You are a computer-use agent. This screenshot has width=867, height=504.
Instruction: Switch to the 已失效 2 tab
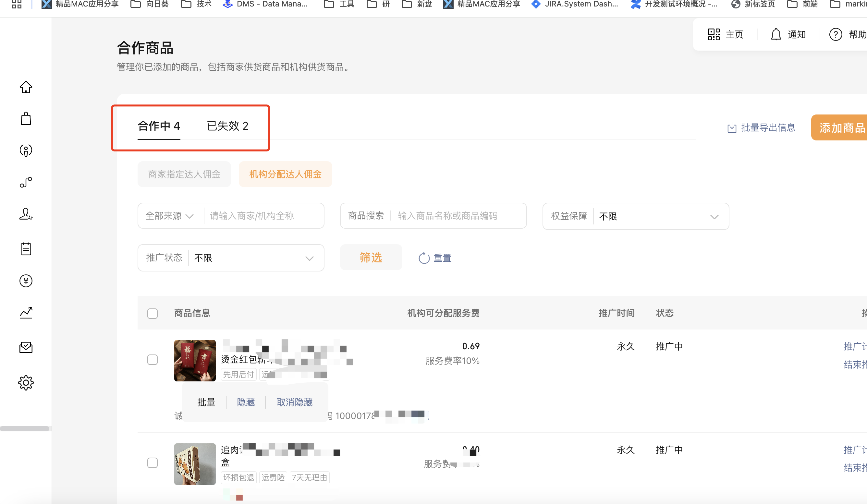coord(227,126)
